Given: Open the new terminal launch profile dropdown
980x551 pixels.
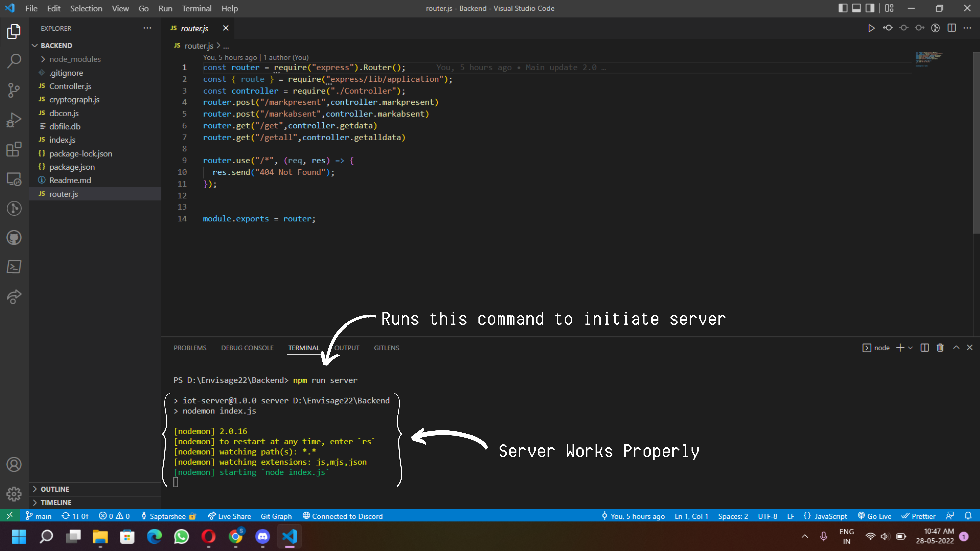Looking at the screenshot, I should pos(910,348).
